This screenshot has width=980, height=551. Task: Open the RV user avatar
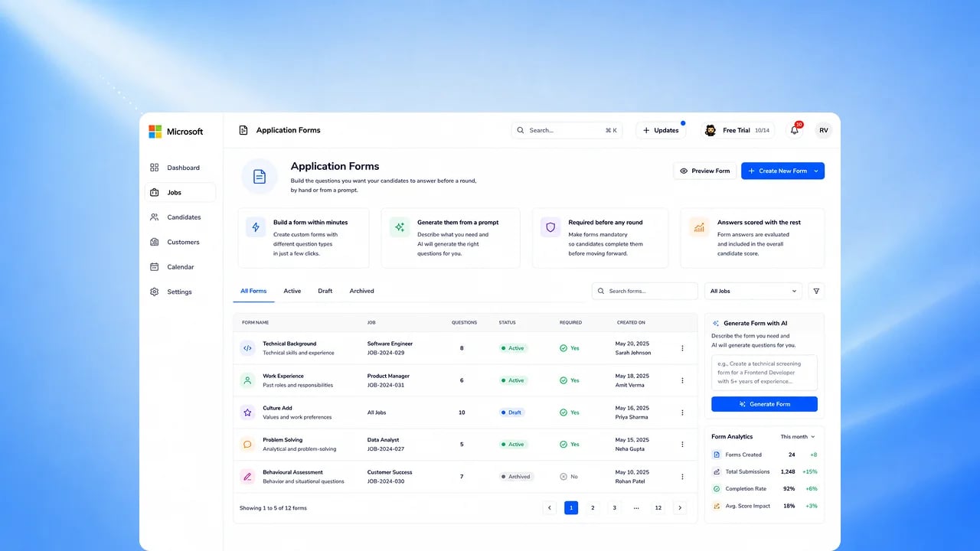(824, 130)
